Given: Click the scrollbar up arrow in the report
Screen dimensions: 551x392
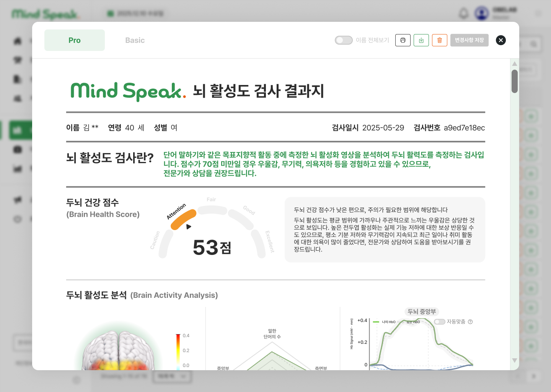Looking at the screenshot, I should (x=515, y=64).
